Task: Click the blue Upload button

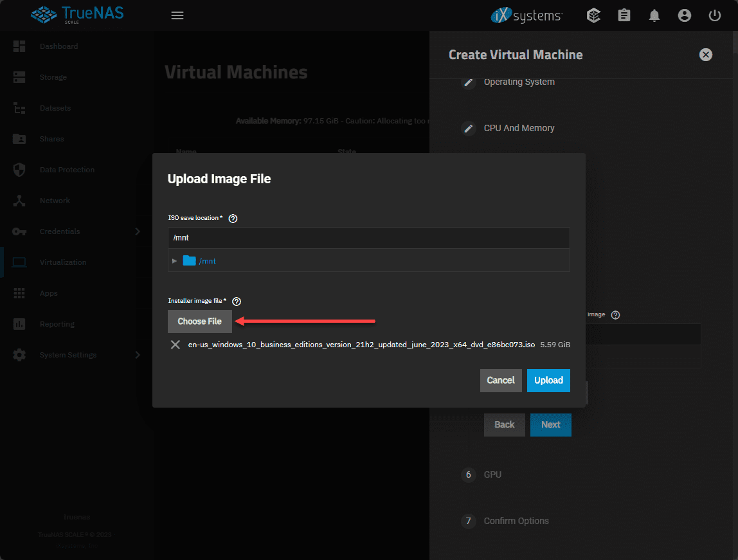Action: pyautogui.click(x=548, y=380)
